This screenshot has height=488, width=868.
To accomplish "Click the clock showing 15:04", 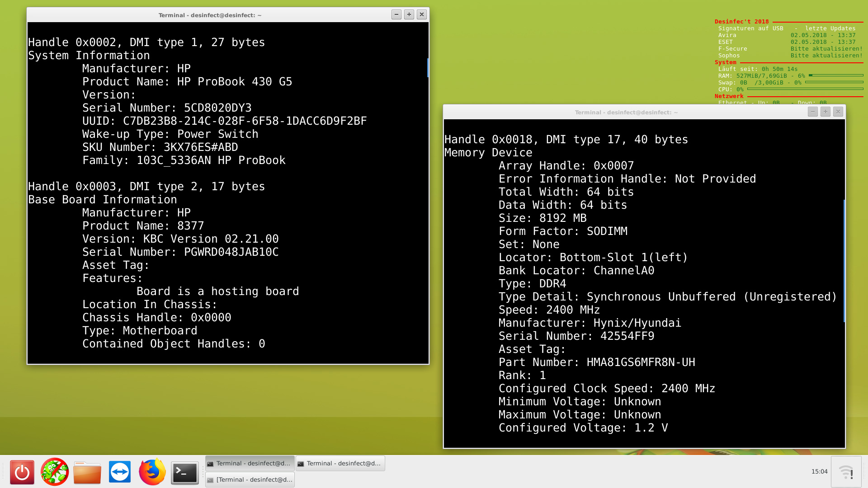I will pos(819,472).
